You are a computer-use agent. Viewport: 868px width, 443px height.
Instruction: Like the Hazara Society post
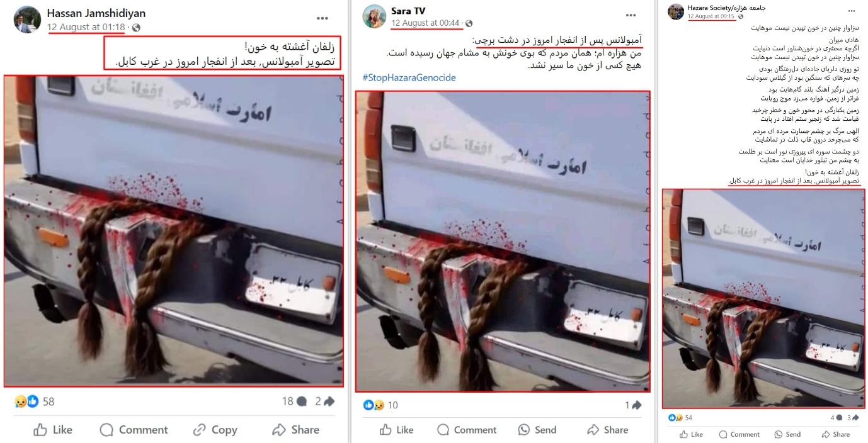[x=692, y=434]
